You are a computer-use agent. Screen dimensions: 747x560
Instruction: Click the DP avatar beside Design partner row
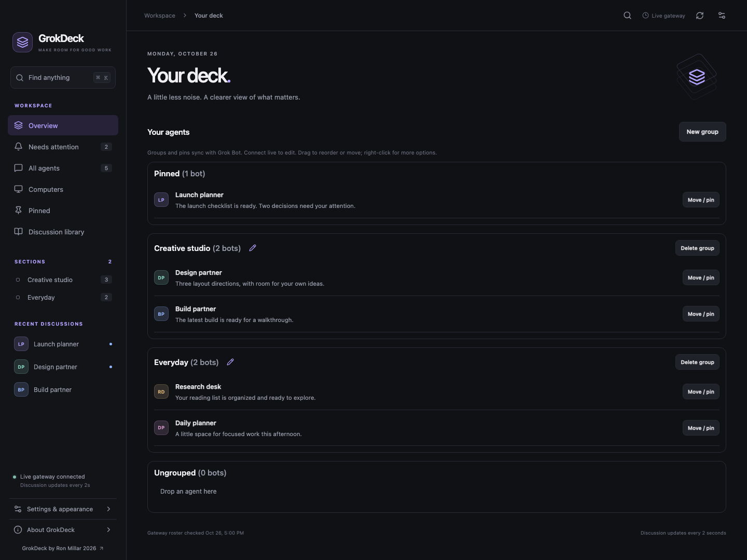point(161,277)
